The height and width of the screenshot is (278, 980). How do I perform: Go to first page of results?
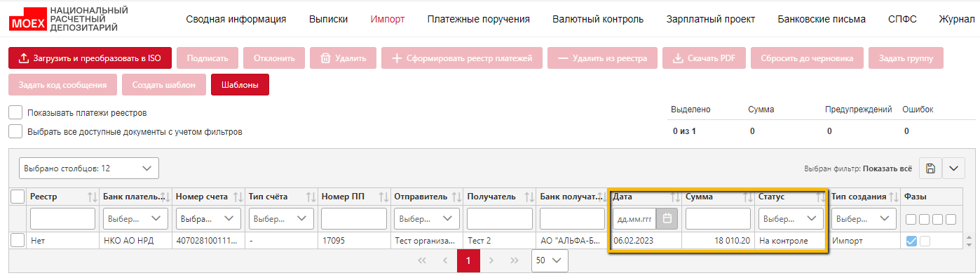click(422, 260)
